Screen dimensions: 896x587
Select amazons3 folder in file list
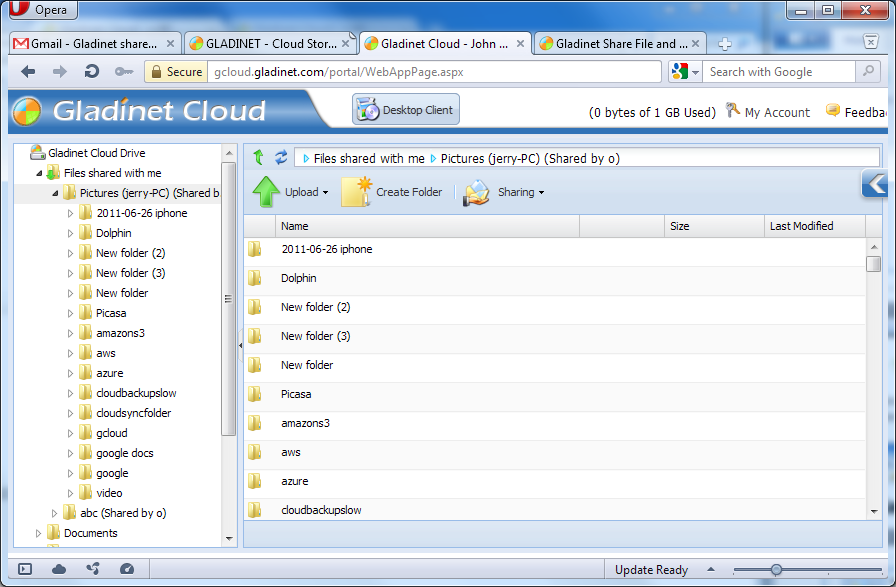(305, 424)
